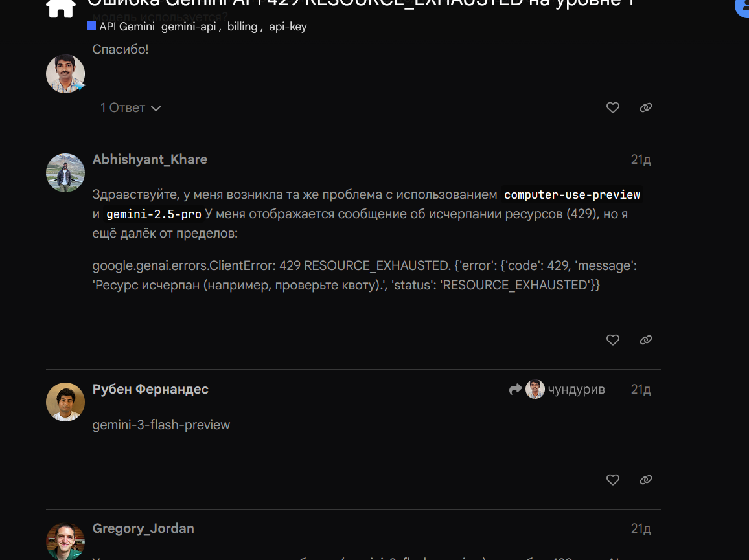Open the API Gemini category

point(121,27)
